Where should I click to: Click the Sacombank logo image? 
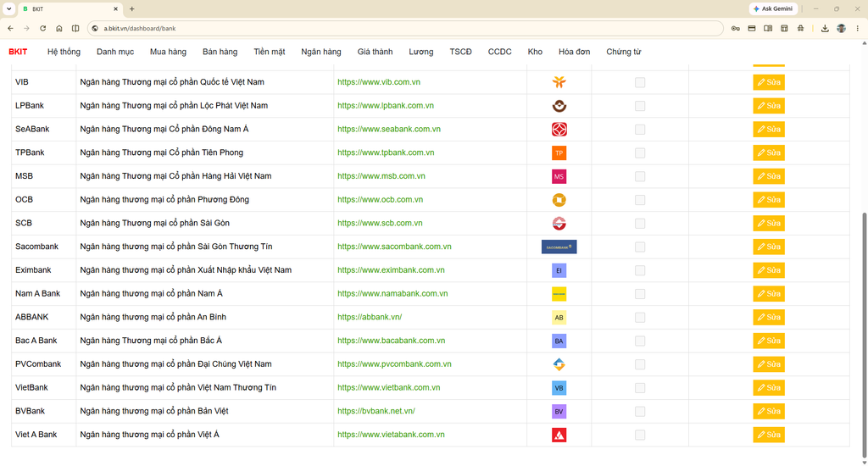559,247
